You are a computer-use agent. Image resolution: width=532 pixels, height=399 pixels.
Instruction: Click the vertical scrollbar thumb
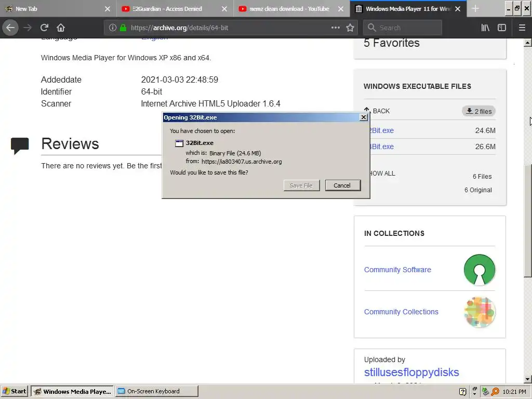[527, 220]
